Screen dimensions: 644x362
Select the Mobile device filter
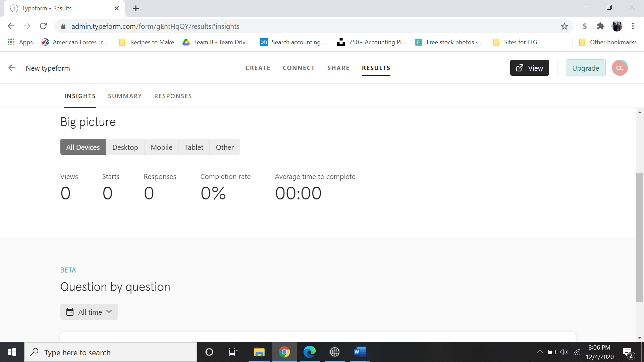point(161,147)
